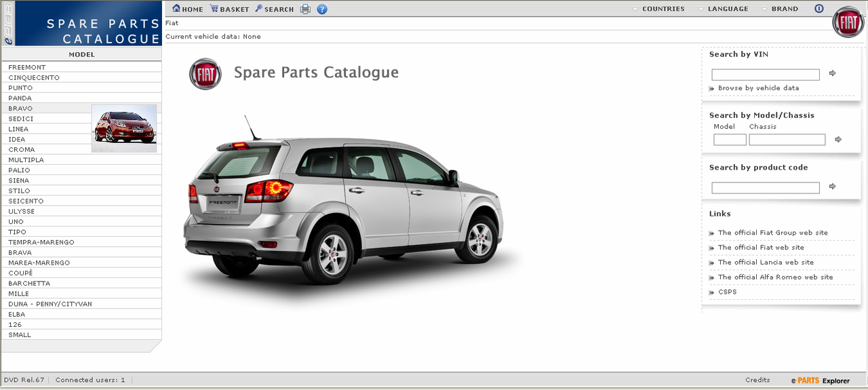Go to the HOME page
868x390 pixels.
pos(188,9)
